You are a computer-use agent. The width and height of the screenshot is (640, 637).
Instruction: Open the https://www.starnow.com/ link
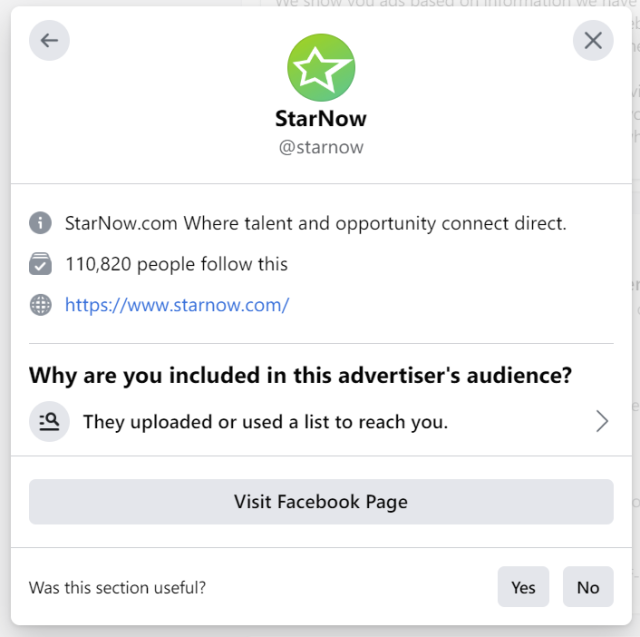coord(177,305)
